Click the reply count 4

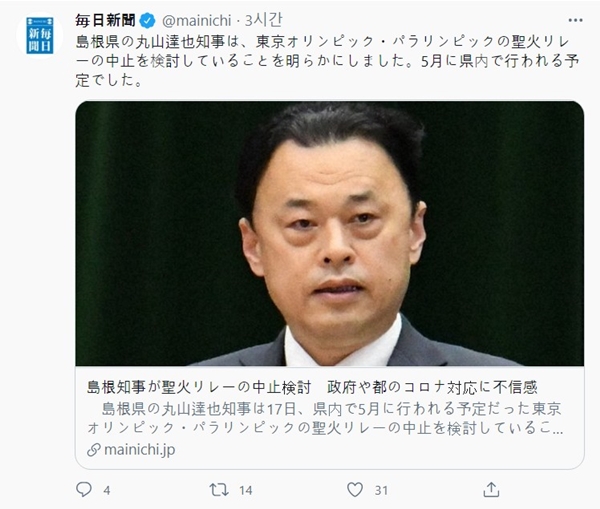click(107, 490)
